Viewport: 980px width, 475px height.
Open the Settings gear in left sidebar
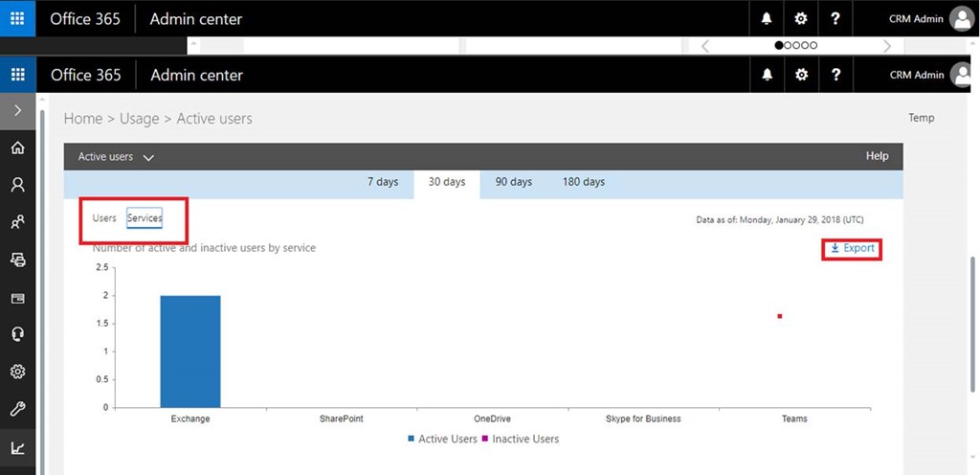pyautogui.click(x=17, y=372)
